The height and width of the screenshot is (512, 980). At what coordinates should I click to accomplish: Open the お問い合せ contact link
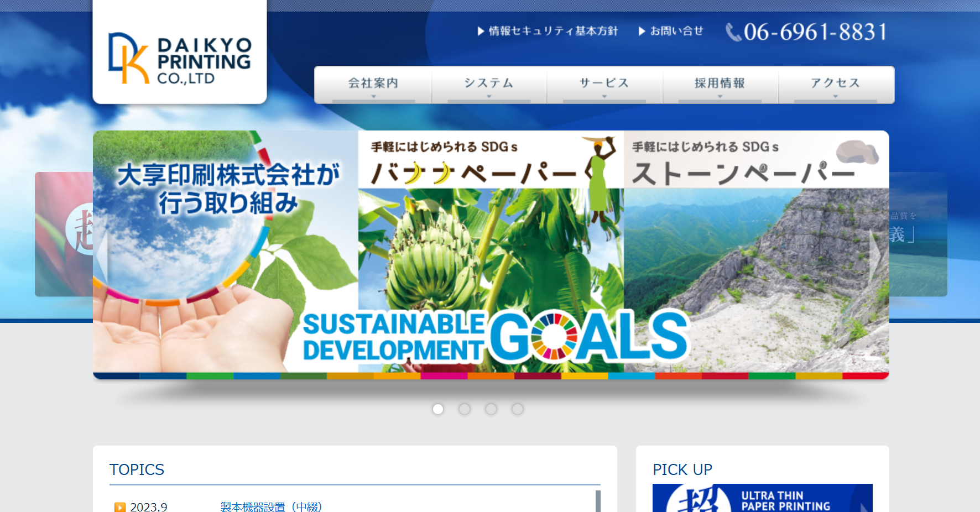[x=676, y=31]
